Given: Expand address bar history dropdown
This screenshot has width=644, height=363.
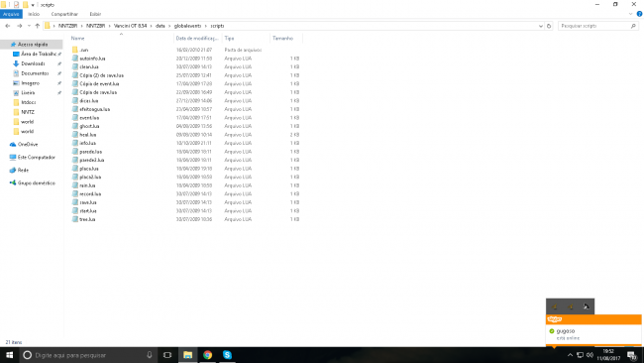Looking at the screenshot, I should pos(541,26).
